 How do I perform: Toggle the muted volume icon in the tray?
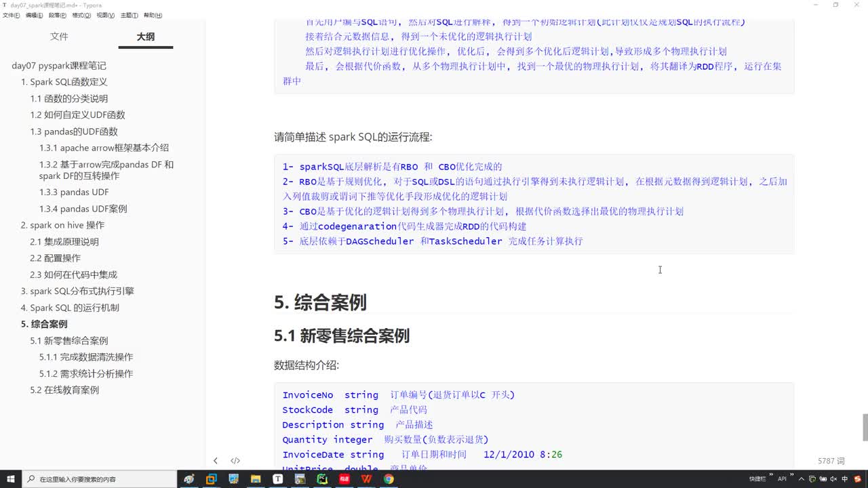833,479
